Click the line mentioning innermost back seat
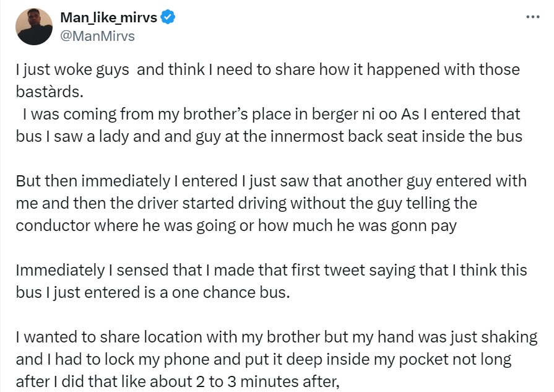554x392 pixels. tap(269, 136)
